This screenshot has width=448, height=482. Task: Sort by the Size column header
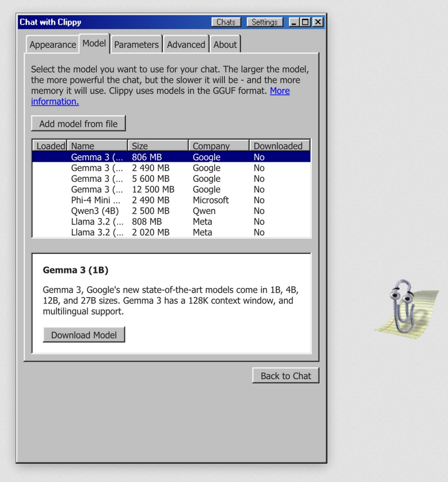[x=158, y=146]
